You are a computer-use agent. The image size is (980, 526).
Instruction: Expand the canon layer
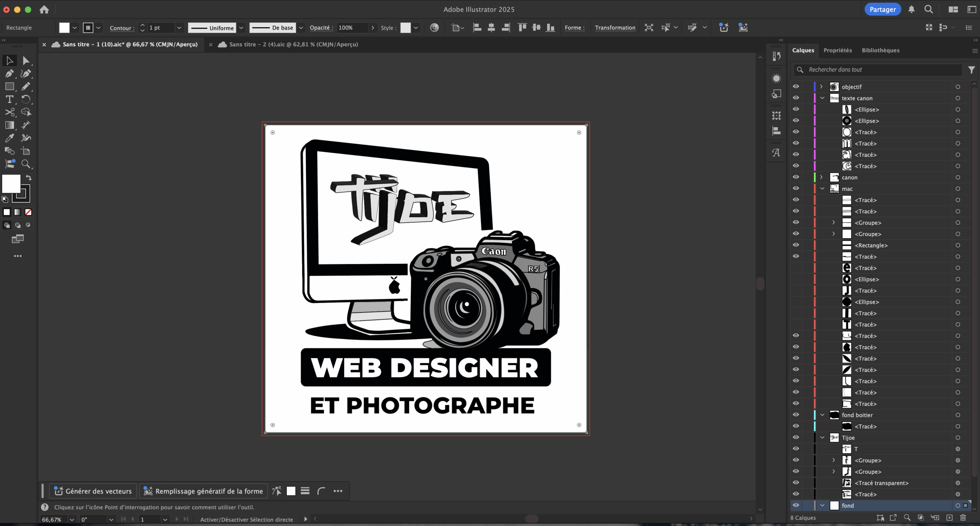pyautogui.click(x=822, y=177)
